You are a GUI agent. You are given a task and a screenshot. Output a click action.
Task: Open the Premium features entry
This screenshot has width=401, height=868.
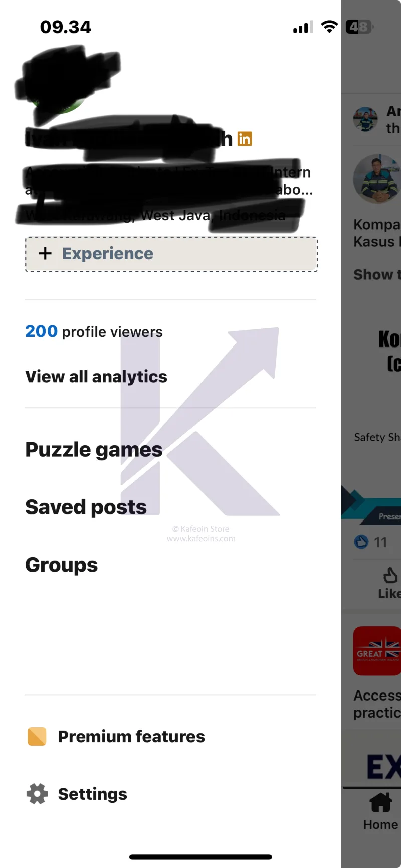click(x=131, y=737)
